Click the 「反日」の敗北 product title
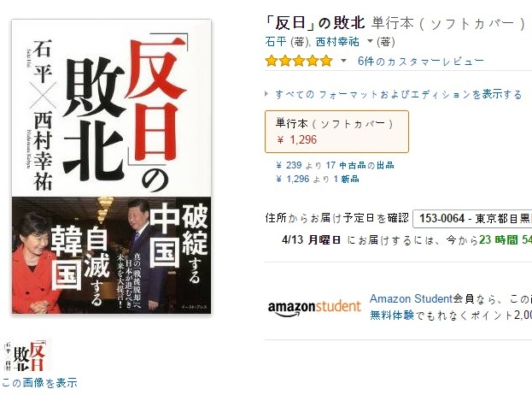 pos(315,22)
